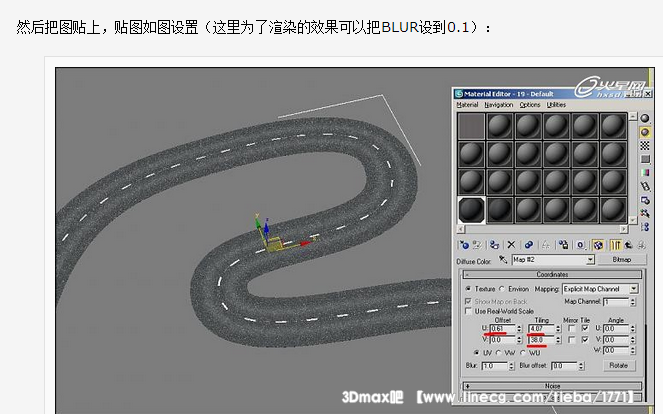Open the Material menu
This screenshot has height=414, width=663.
[x=467, y=105]
